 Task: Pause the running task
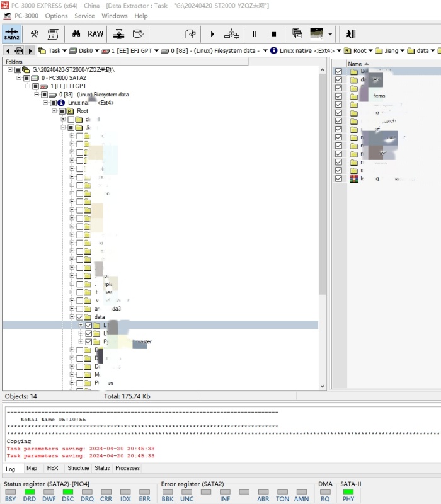[255, 34]
